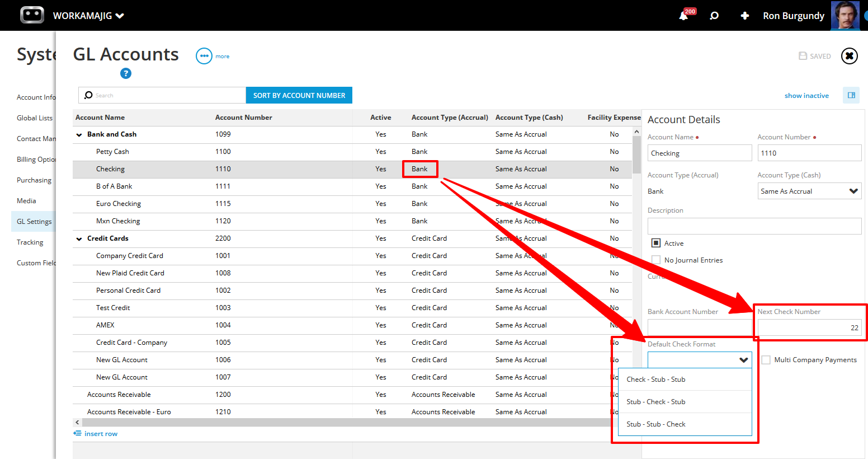The width and height of the screenshot is (868, 459).
Task: Edit the Account Number field 1110
Action: 809,153
